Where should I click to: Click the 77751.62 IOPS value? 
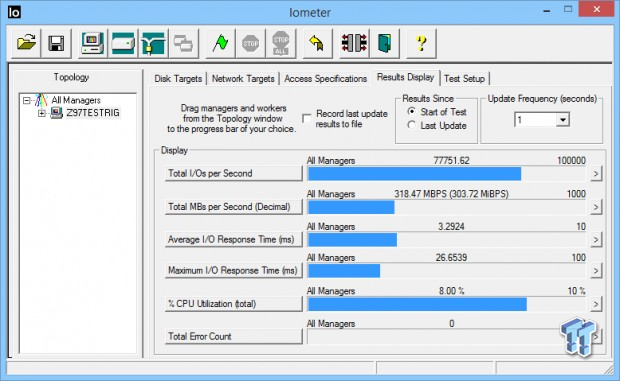point(451,160)
